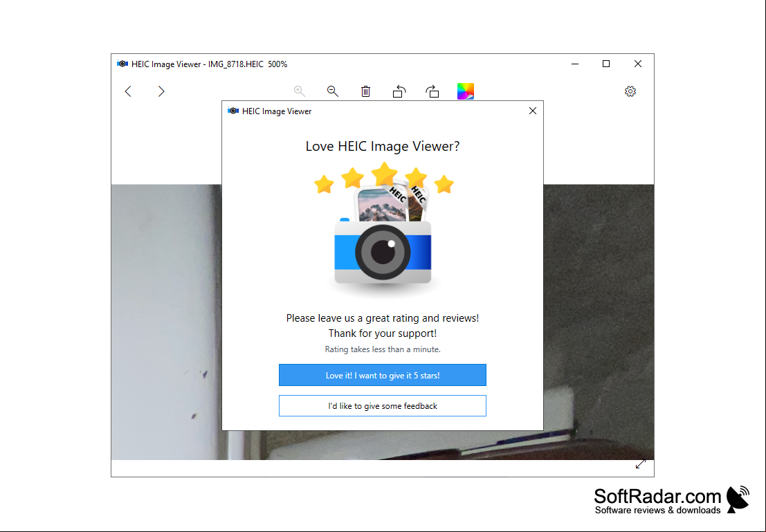The image size is (766, 532).
Task: Click 'I'd like to give some feedback'
Action: click(383, 406)
